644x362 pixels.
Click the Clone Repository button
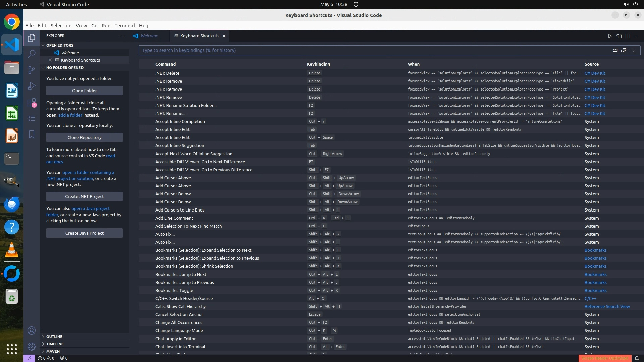coord(84,137)
